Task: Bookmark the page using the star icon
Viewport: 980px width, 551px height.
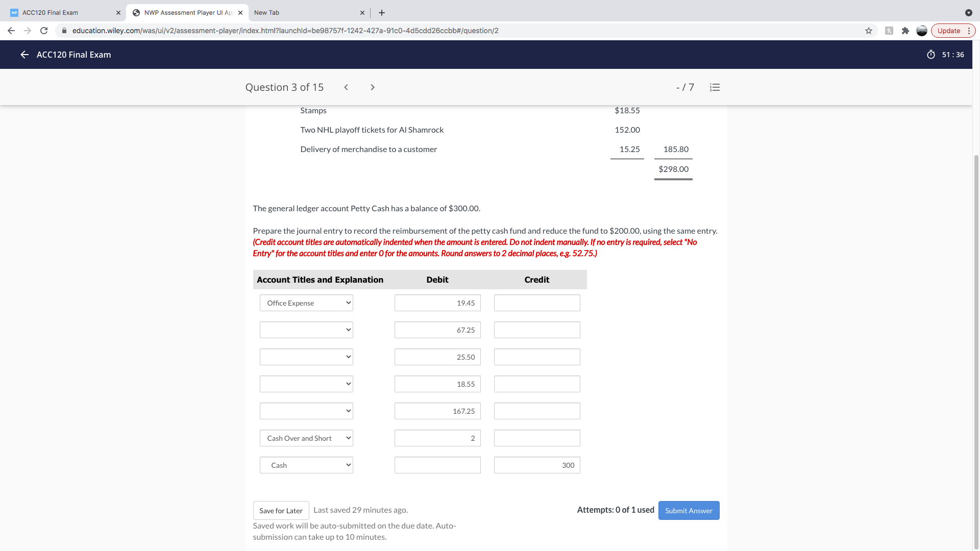Action: pyautogui.click(x=868, y=31)
